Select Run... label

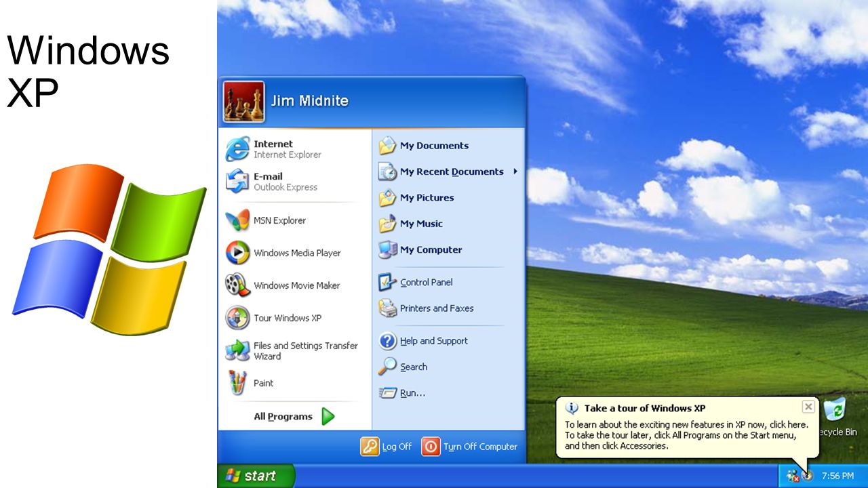point(412,392)
